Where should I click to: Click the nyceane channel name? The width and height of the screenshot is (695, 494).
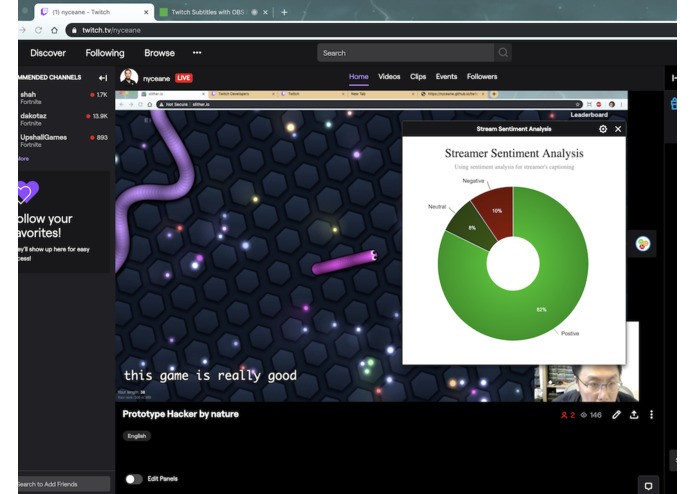point(156,78)
